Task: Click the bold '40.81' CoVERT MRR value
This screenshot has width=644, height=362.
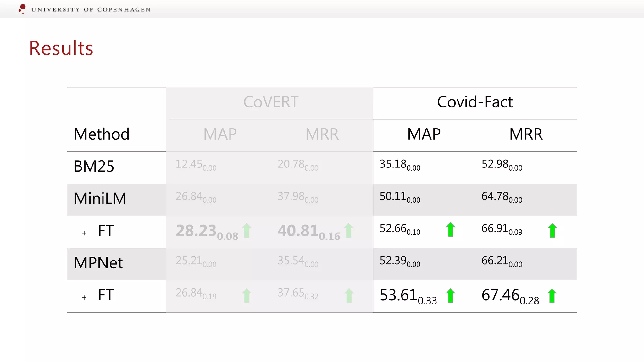Action: point(309,232)
